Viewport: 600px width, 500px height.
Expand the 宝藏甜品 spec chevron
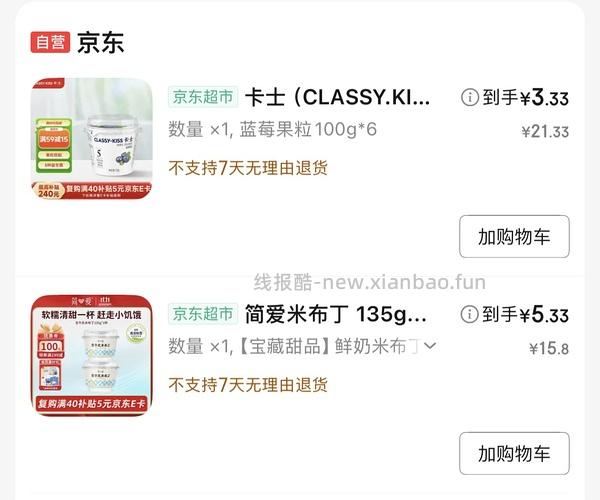[x=430, y=345]
